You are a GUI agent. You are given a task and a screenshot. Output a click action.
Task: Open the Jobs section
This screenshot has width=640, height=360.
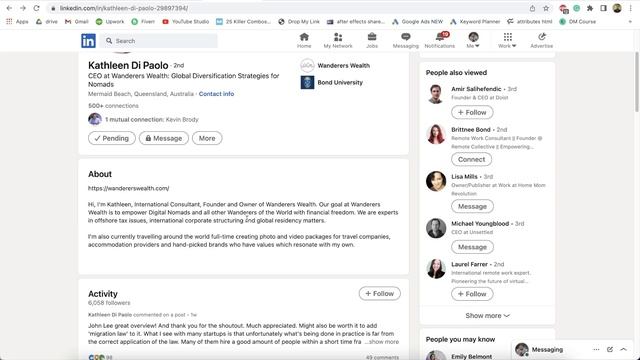(372, 40)
